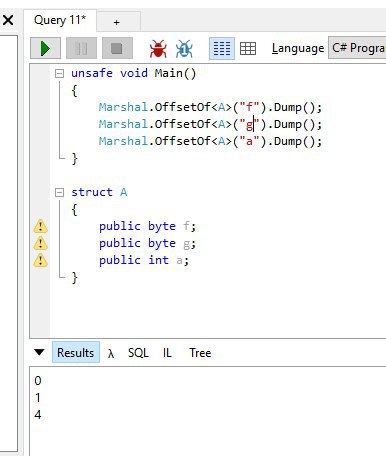The image size is (386, 456).
Task: Place cursor in OffsetOf "a" line
Action: click(x=210, y=141)
